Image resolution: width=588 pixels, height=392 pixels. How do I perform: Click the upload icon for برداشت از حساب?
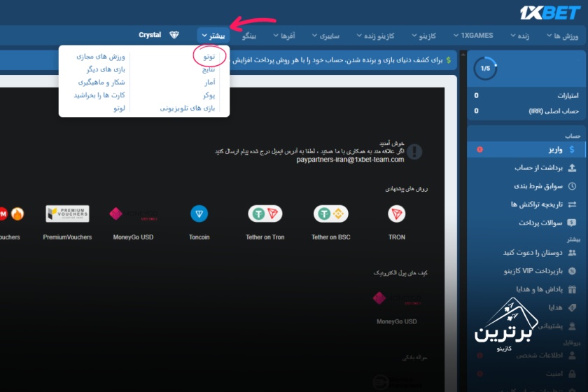pos(572,168)
